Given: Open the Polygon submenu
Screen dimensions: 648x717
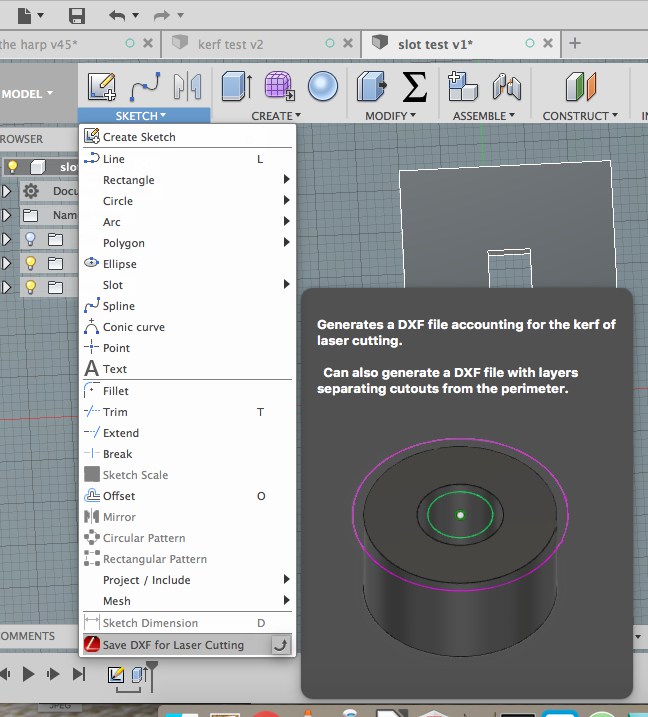Looking at the screenshot, I should (x=187, y=243).
